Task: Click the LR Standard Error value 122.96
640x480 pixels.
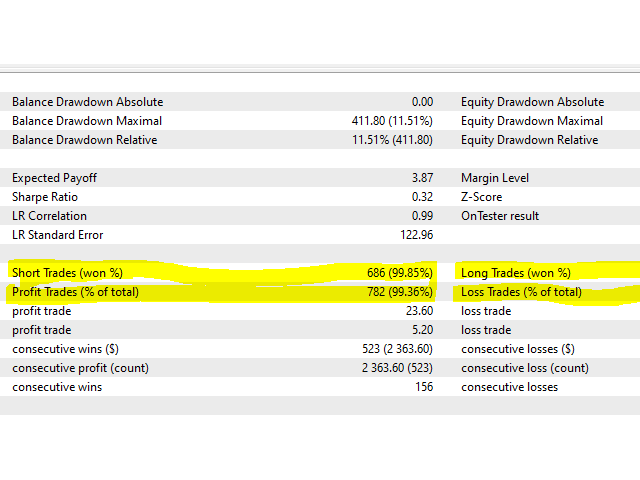Action: [416, 235]
